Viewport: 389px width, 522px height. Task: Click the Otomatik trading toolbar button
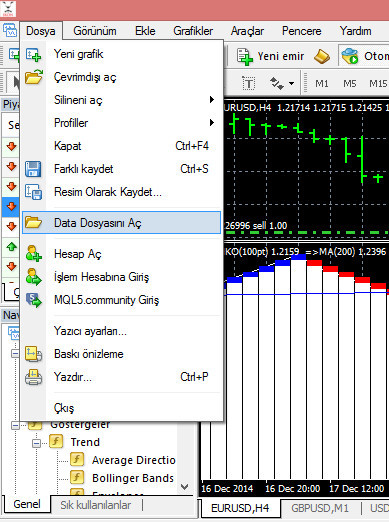[364, 56]
